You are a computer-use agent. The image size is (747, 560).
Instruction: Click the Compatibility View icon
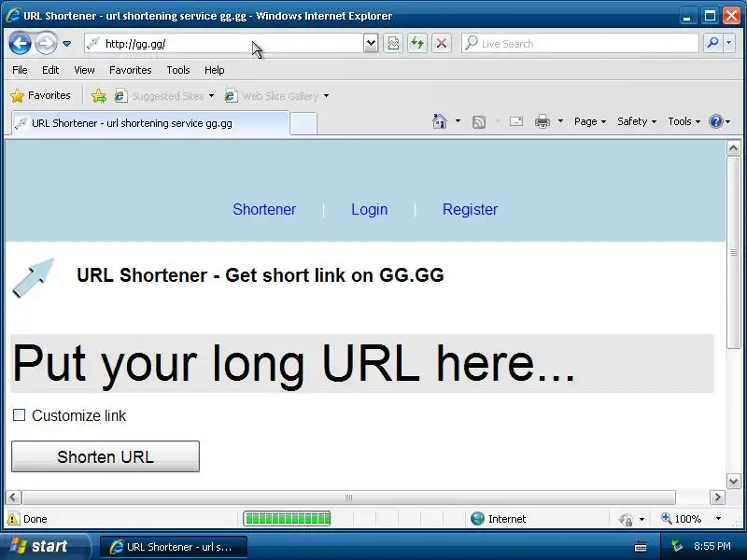click(393, 44)
